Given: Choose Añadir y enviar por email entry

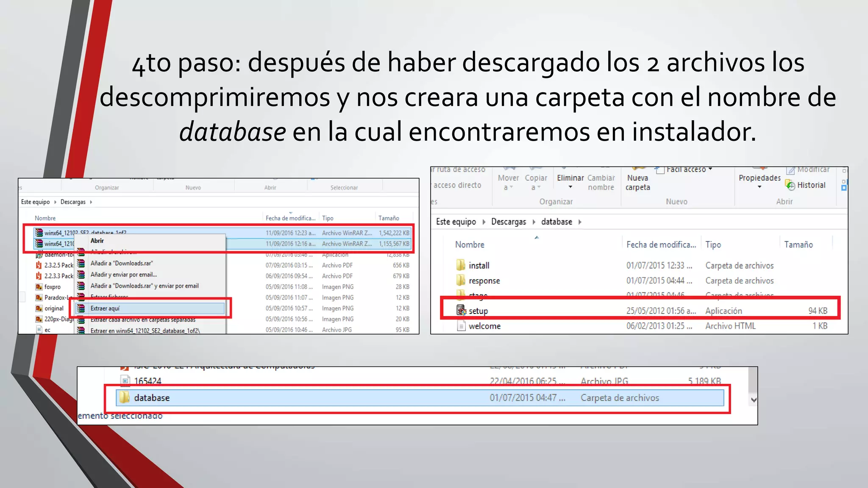Looking at the screenshot, I should tap(124, 274).
